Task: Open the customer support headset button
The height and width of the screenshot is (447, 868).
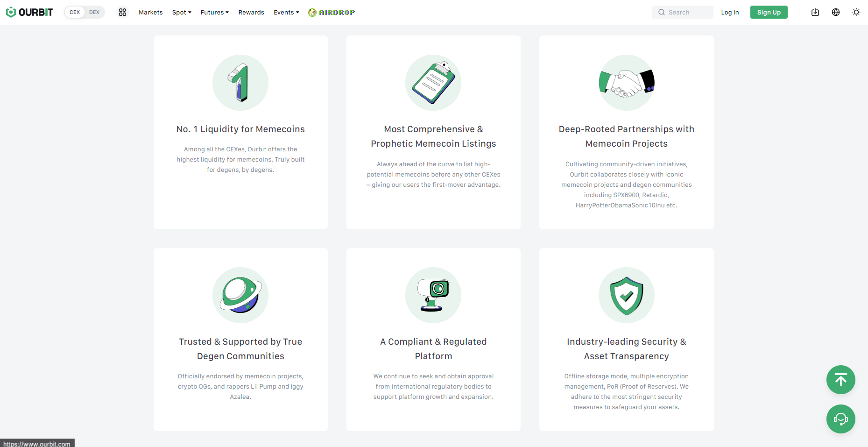Action: coord(841,419)
